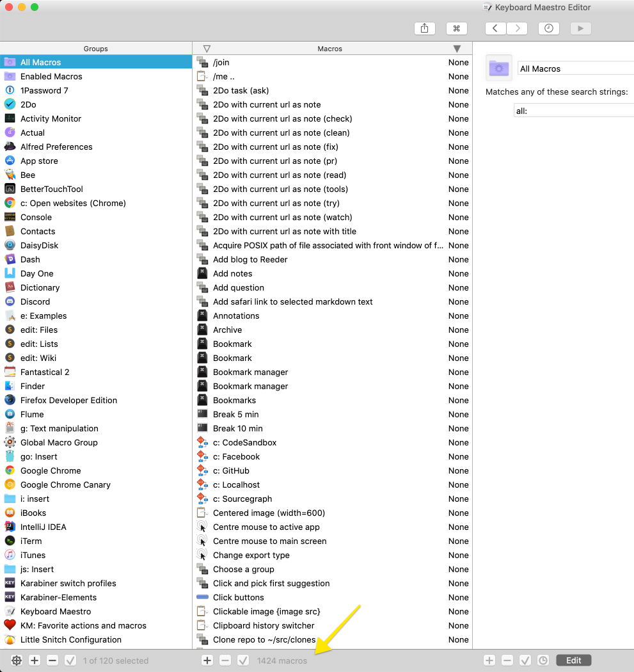Click the Run macro play button
The height and width of the screenshot is (672, 634).
click(x=581, y=28)
